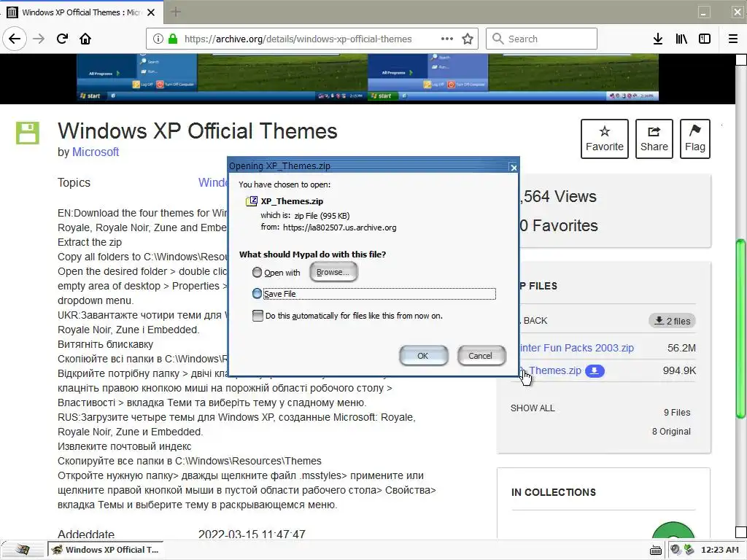Open the Windows XP Official Themes browser tab
747x560 pixels.
pyautogui.click(x=82, y=12)
